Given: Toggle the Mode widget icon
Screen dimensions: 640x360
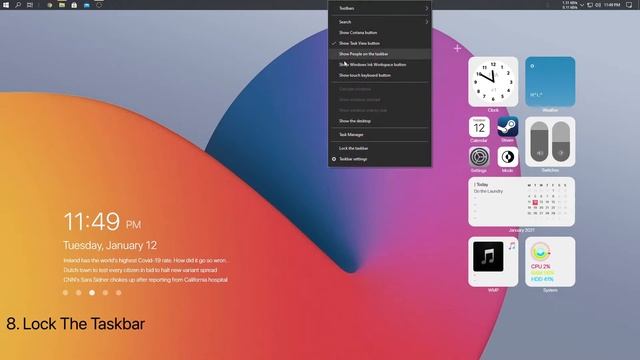Looking at the screenshot, I should 508,157.
